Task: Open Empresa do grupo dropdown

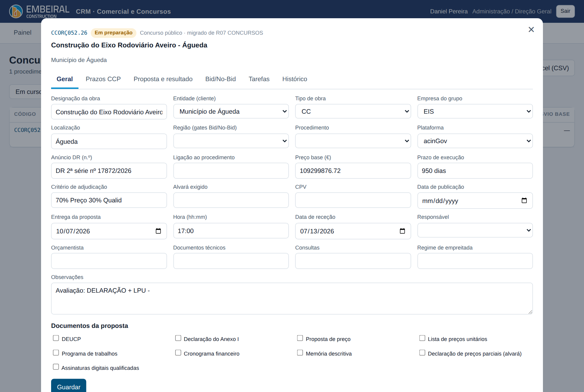Action: point(475,112)
